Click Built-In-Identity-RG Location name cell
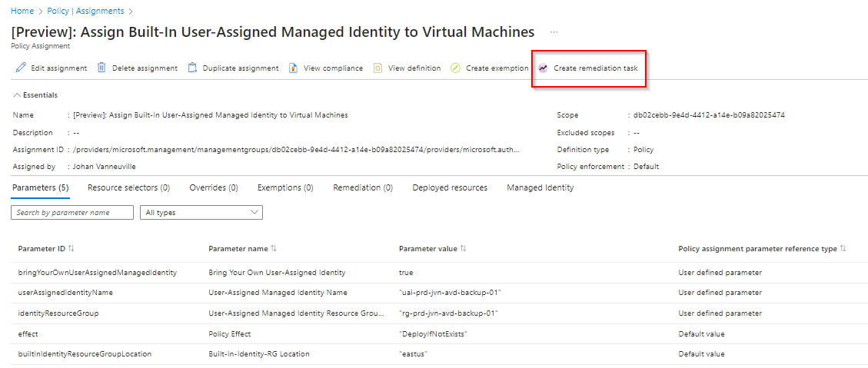 pyautogui.click(x=259, y=353)
